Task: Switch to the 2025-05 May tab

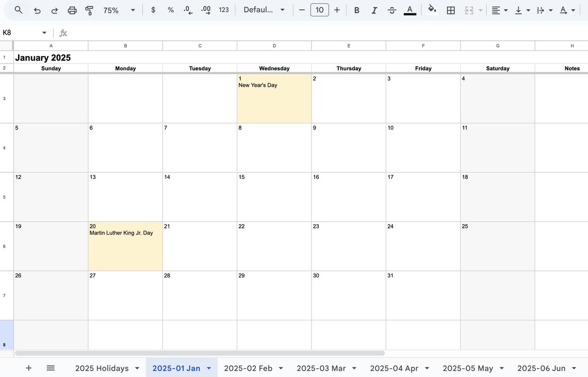Action: (468, 368)
